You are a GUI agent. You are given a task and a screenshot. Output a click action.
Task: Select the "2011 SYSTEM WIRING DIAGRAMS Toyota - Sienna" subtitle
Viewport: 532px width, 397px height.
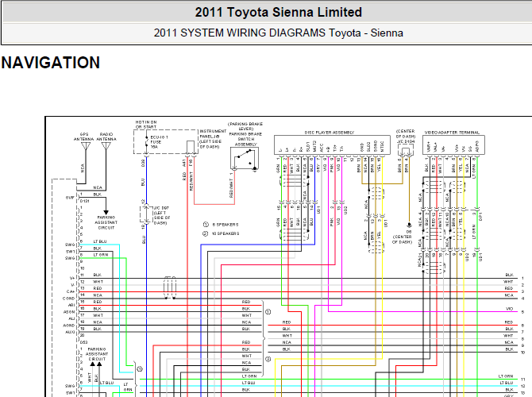pos(278,33)
